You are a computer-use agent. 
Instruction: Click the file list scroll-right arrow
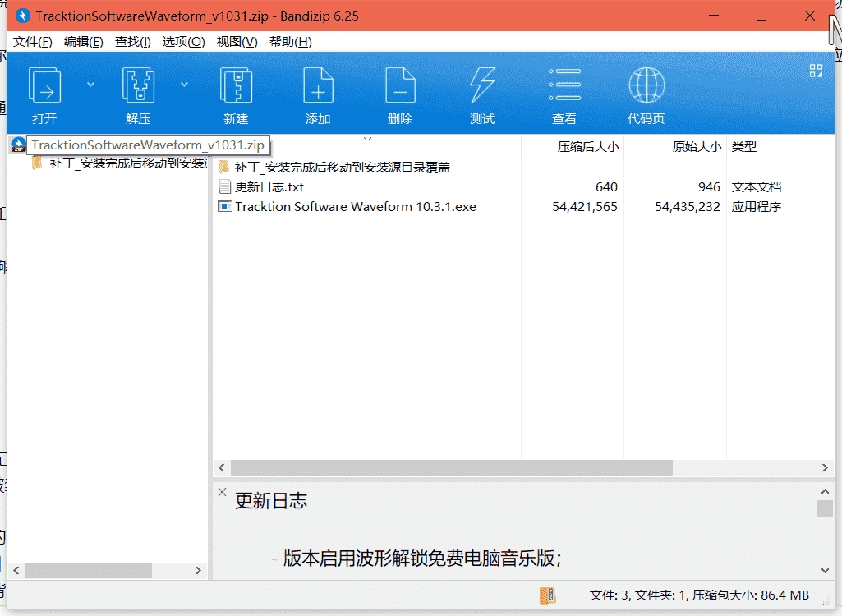pos(825,468)
